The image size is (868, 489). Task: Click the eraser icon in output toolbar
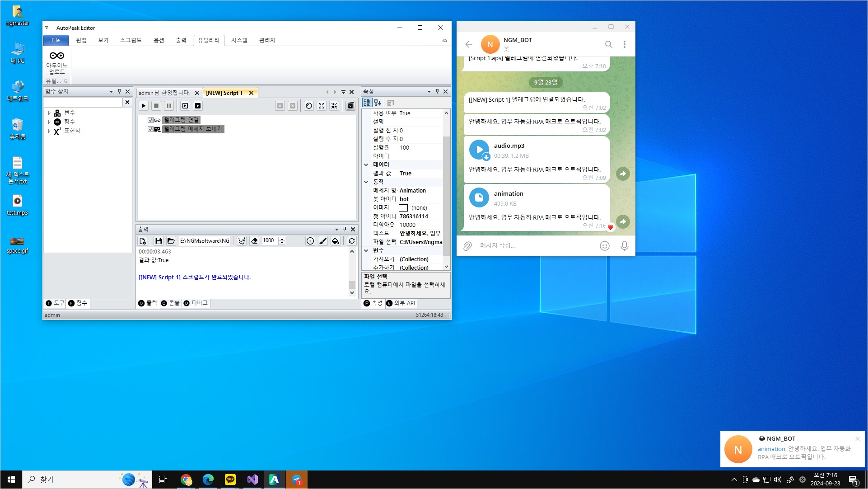point(254,241)
